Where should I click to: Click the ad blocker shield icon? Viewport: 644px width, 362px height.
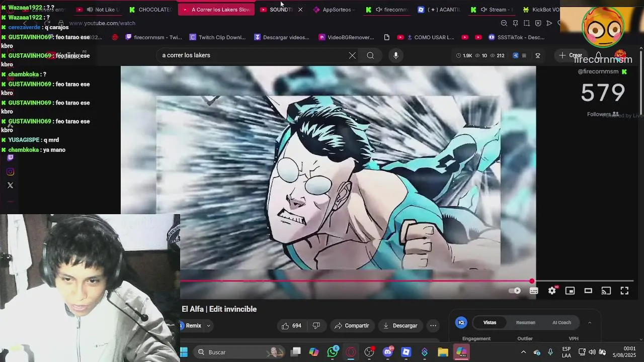[x=538, y=23]
